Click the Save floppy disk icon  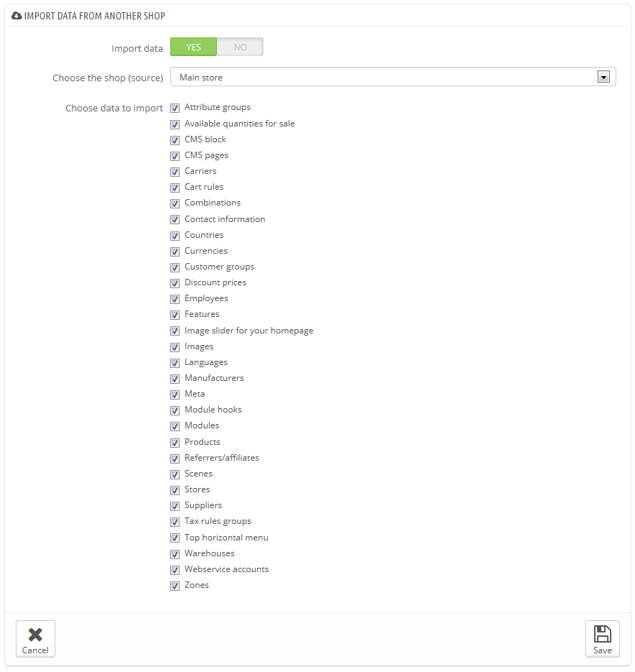point(602,633)
